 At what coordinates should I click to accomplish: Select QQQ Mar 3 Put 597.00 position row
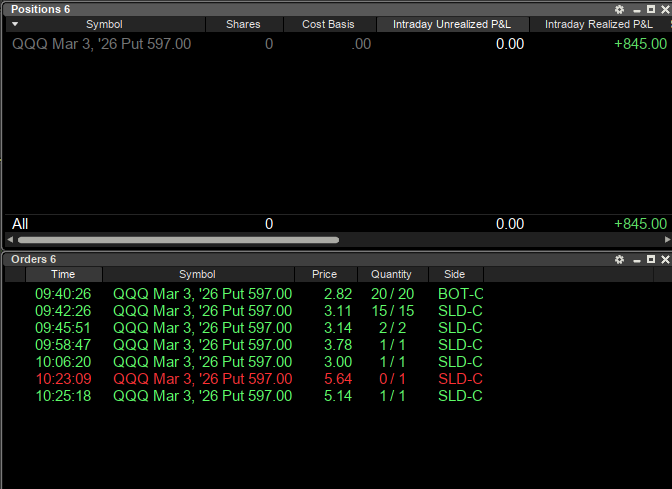[338, 44]
